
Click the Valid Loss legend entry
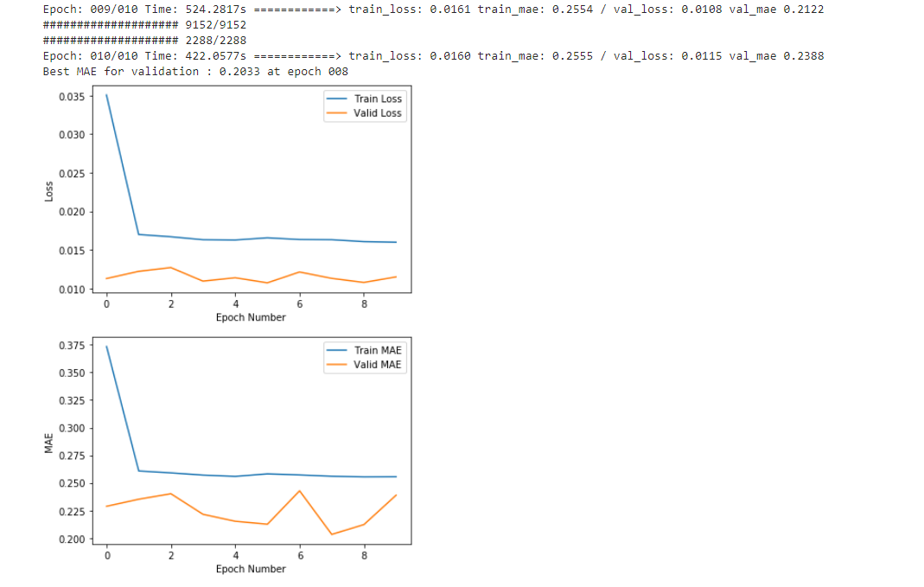pyautogui.click(x=378, y=113)
